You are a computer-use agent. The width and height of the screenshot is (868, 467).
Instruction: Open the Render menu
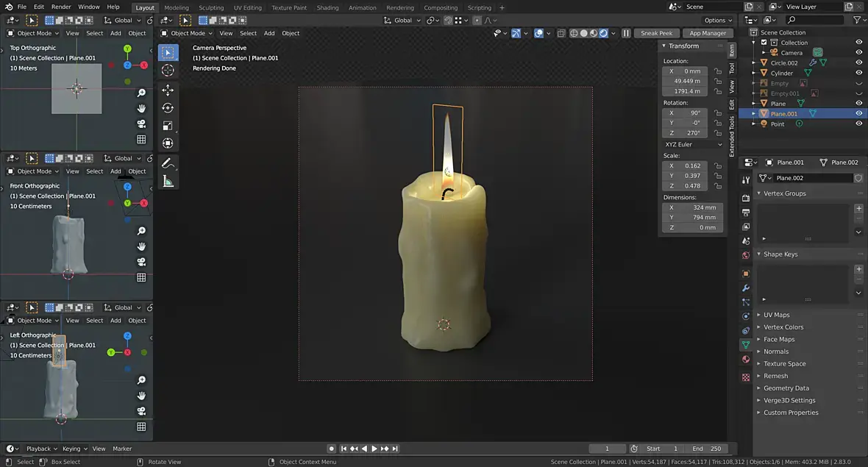[61, 7]
